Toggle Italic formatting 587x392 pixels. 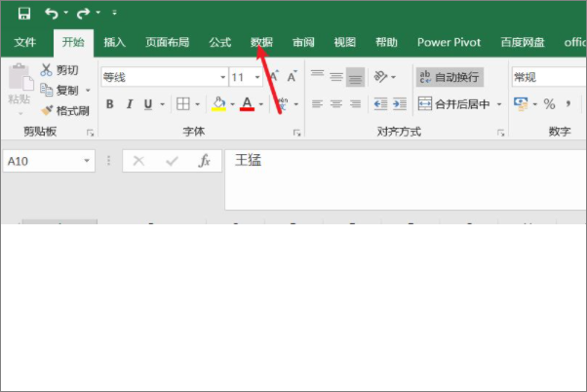[x=130, y=104]
